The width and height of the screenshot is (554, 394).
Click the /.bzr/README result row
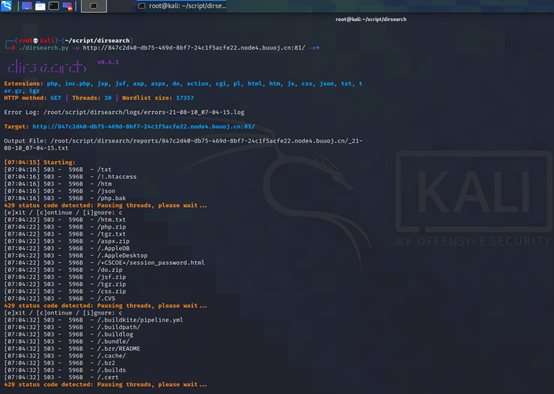click(x=72, y=349)
